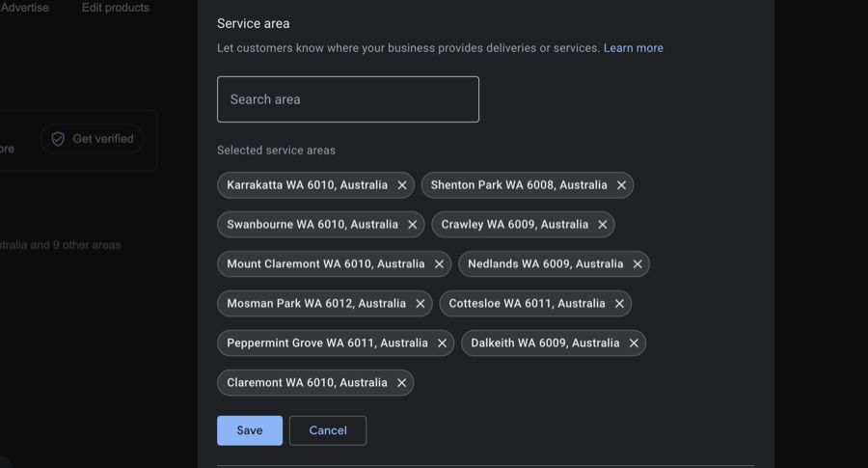Open the Advertise option
The height and width of the screenshot is (468, 868).
click(24, 8)
